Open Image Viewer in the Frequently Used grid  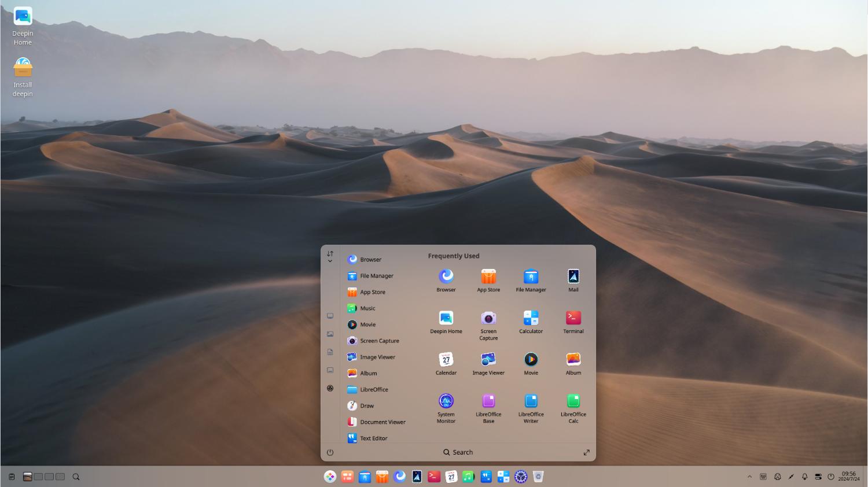click(x=488, y=364)
